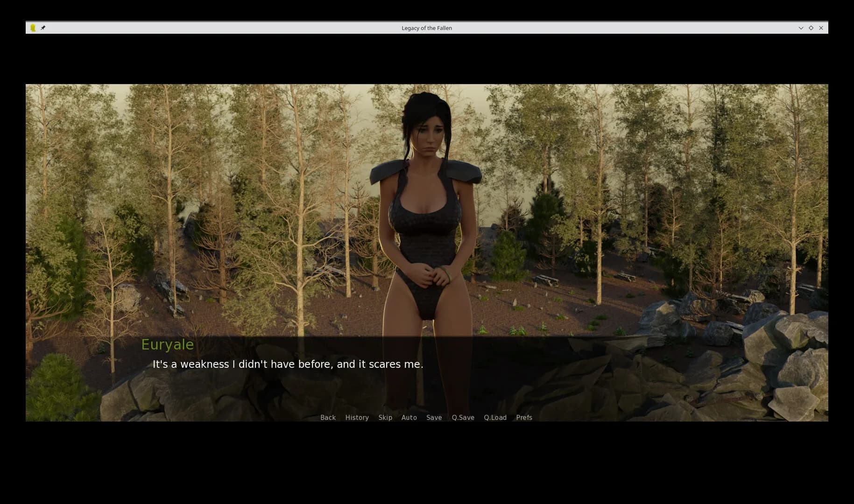Viewport: 854px width, 504px height.
Task: Click the Legacy of the Fallen title text
Action: [427, 28]
